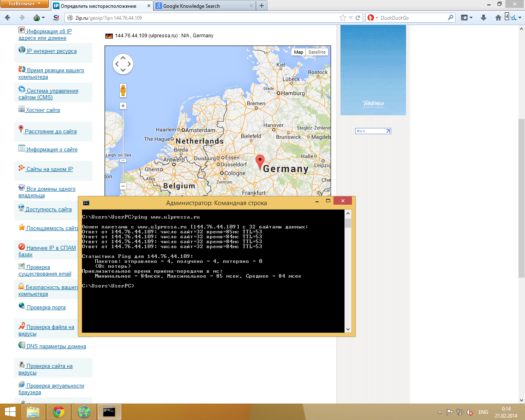This screenshot has height=420, width=525.
Task: Open the Downloads arrow icon
Action: point(484,18)
